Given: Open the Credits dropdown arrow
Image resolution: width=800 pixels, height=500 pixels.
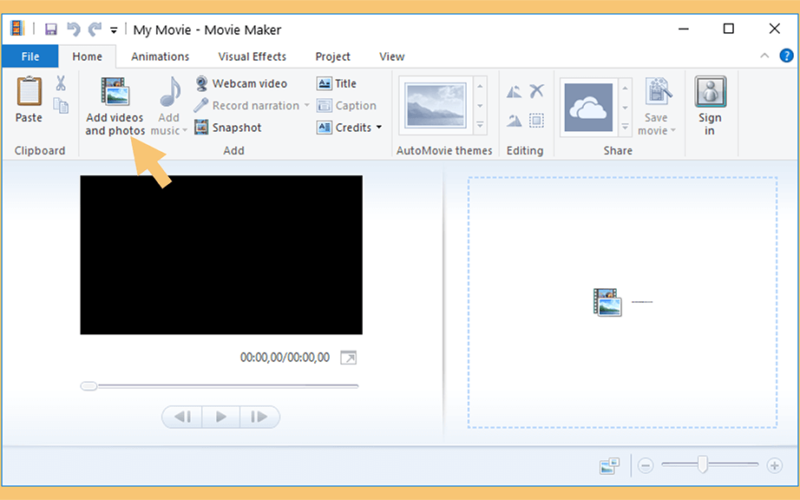Looking at the screenshot, I should click(x=379, y=128).
